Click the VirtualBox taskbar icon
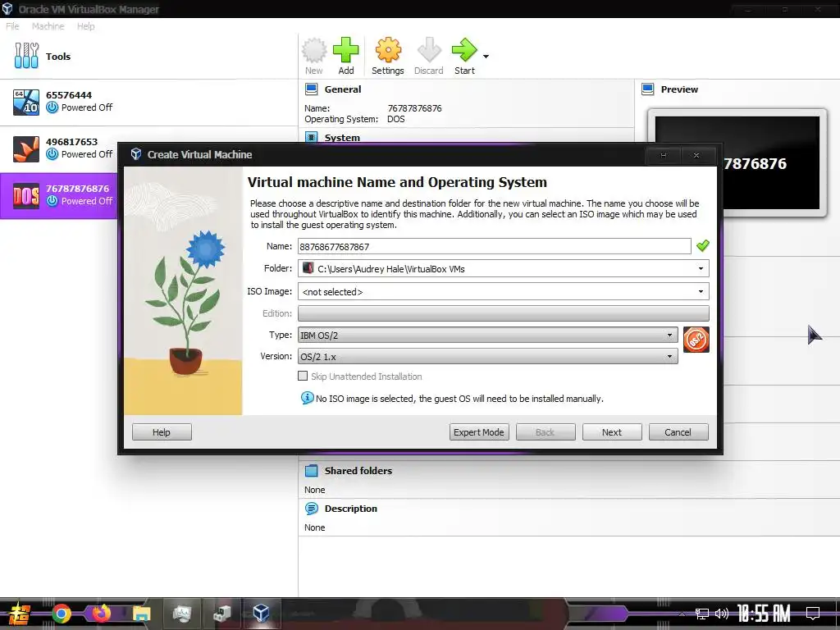 (x=261, y=614)
